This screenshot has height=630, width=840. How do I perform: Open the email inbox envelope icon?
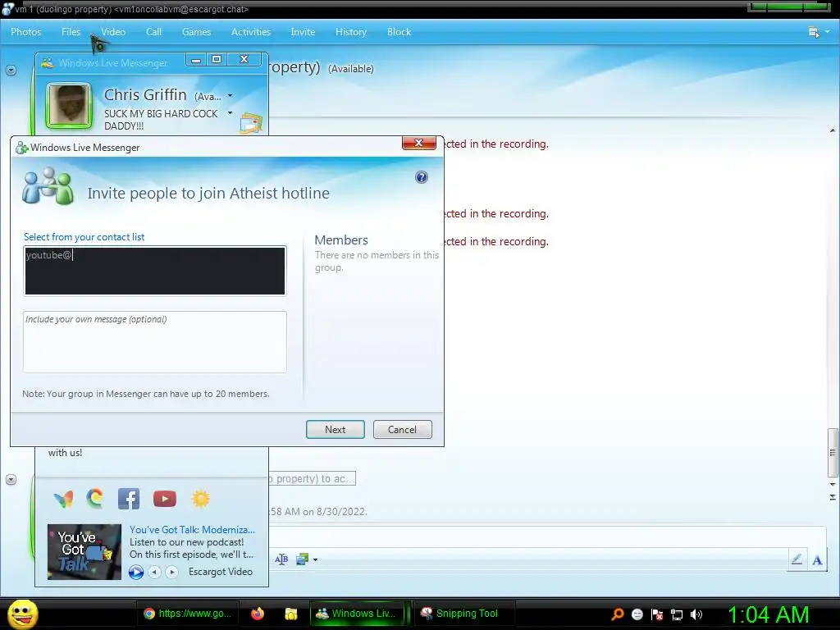click(x=251, y=123)
